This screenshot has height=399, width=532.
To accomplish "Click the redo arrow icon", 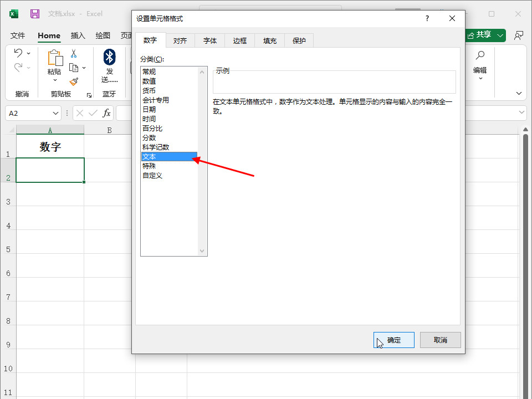I will click(18, 67).
